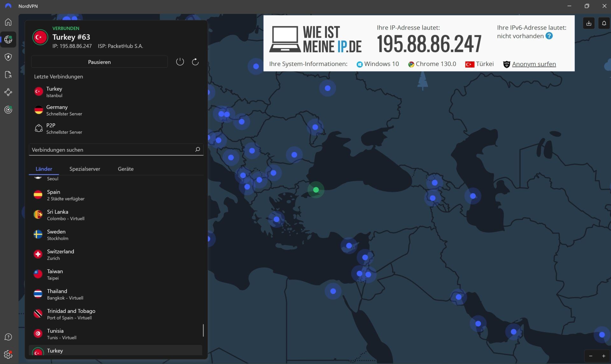This screenshot has width=611, height=364.
Task: Select recent connection Germany Schnellster Server
Action: 116,110
